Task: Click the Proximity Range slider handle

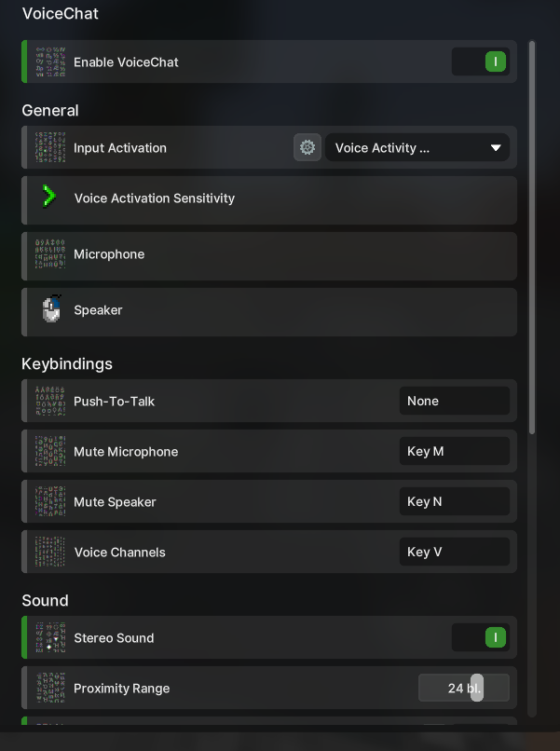Action: [477, 688]
